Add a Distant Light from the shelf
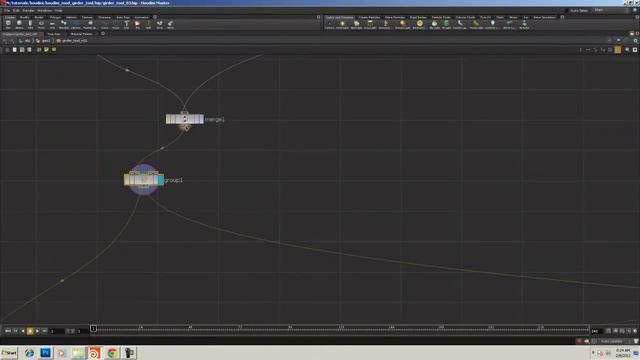Image resolution: width=640 pixels, height=360 pixels. (x=402, y=24)
